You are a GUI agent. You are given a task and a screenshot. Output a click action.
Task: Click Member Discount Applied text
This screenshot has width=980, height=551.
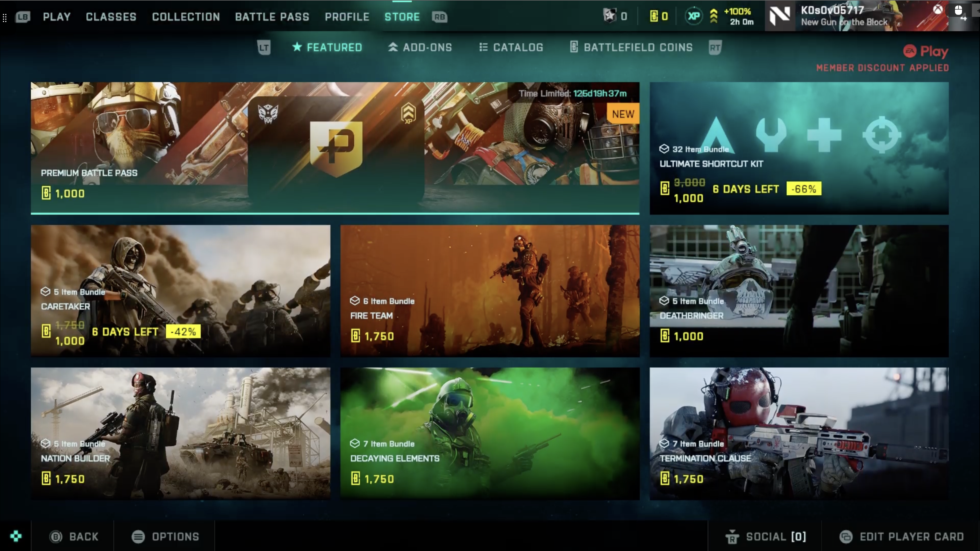(883, 68)
